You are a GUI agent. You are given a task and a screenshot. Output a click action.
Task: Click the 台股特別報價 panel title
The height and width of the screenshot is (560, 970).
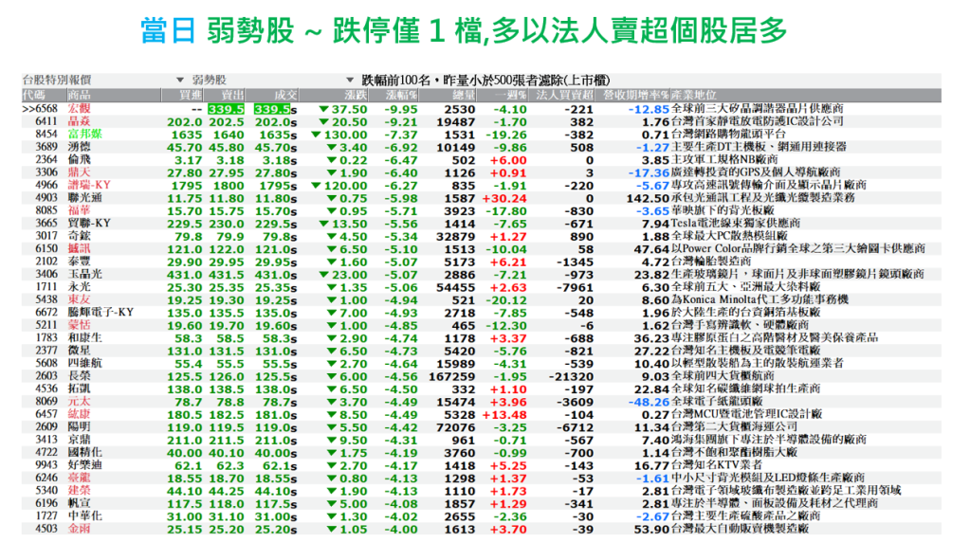pos(56,81)
